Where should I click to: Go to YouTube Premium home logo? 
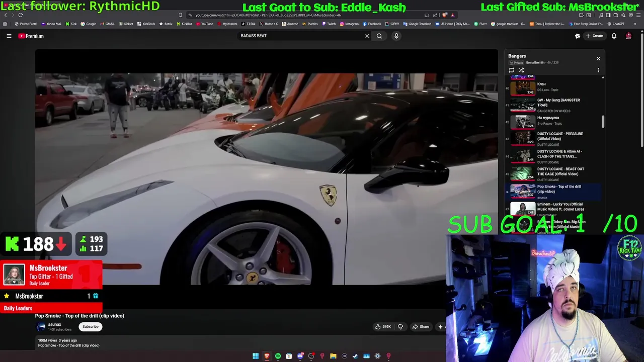[31, 36]
